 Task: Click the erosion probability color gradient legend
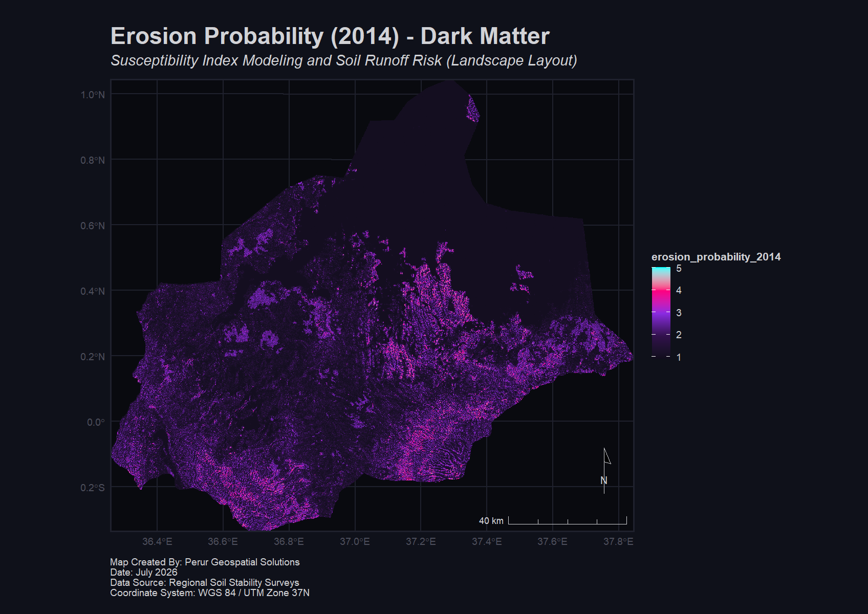point(661,312)
